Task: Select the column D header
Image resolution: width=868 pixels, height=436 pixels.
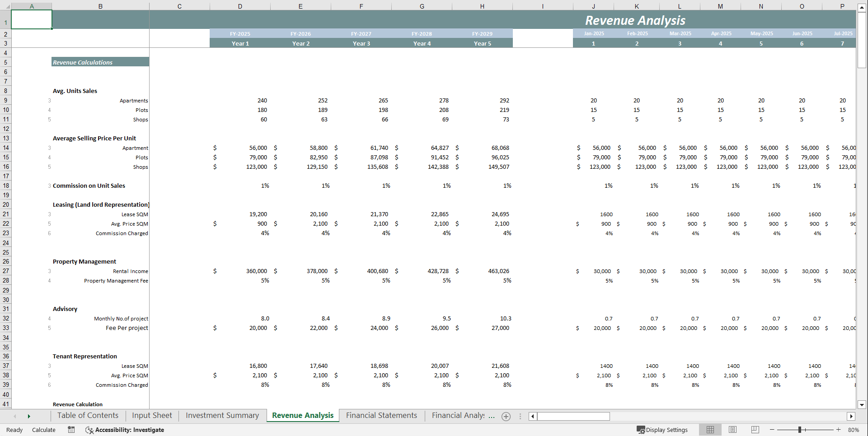Action: pos(240,6)
